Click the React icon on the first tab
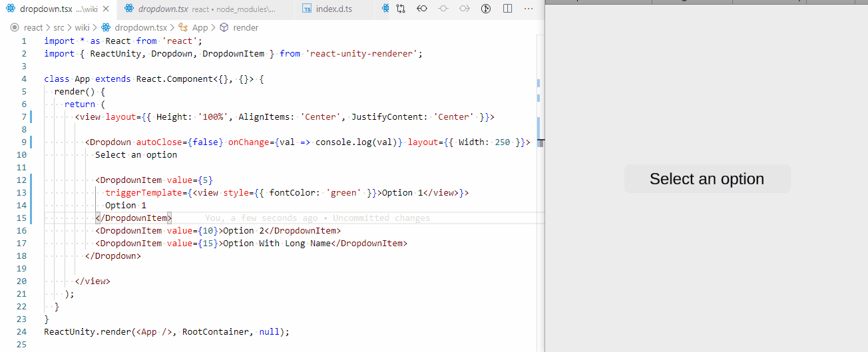 tap(11, 9)
